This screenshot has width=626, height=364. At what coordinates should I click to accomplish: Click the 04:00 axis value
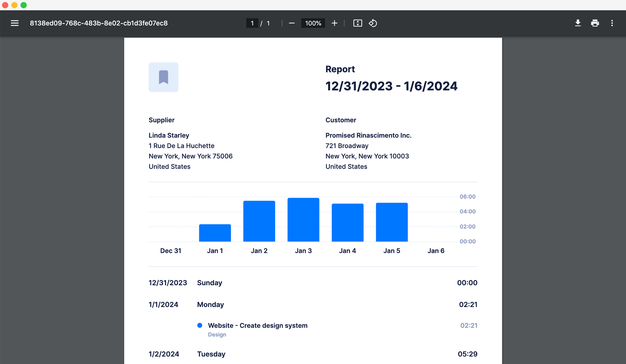(467, 211)
